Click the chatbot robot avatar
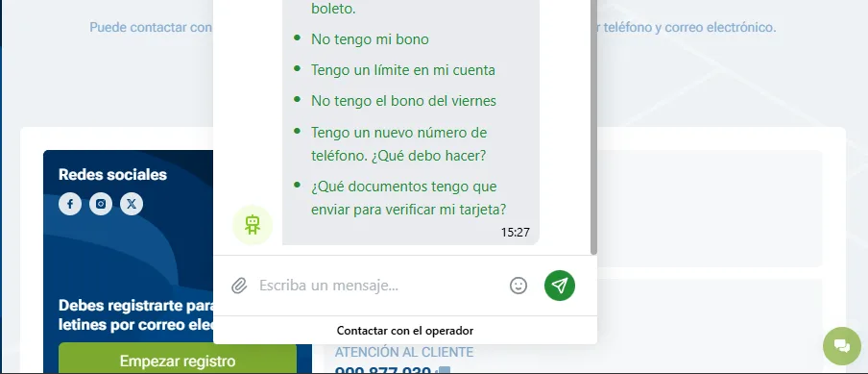 click(x=253, y=225)
